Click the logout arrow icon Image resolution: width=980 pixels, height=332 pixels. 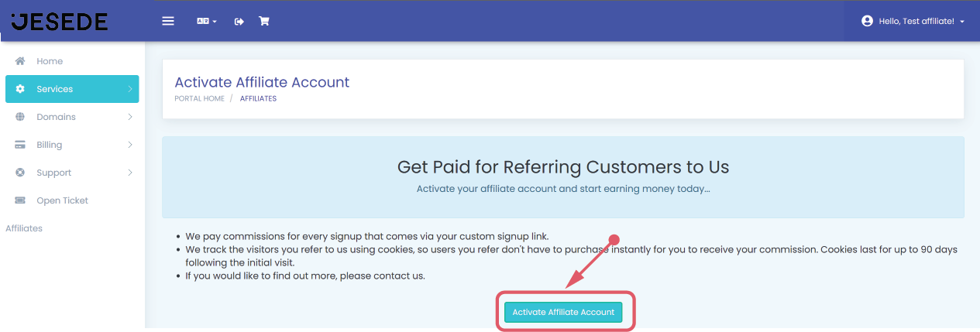tap(239, 21)
